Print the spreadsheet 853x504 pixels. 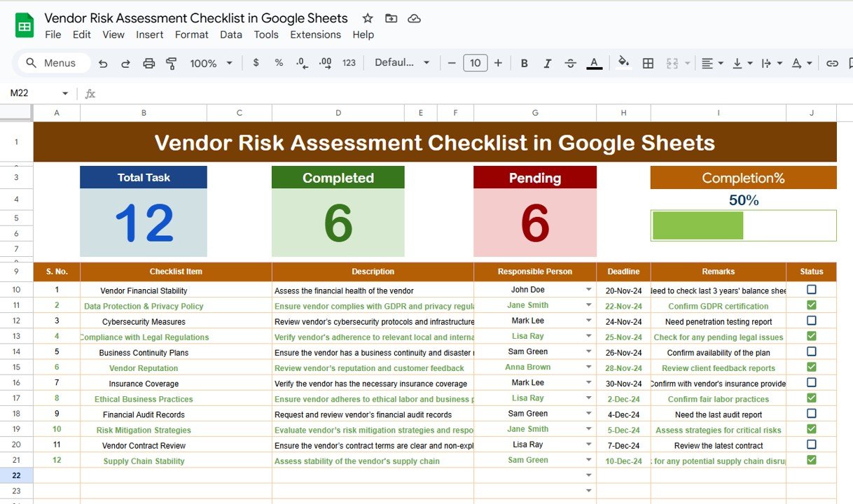click(x=148, y=63)
